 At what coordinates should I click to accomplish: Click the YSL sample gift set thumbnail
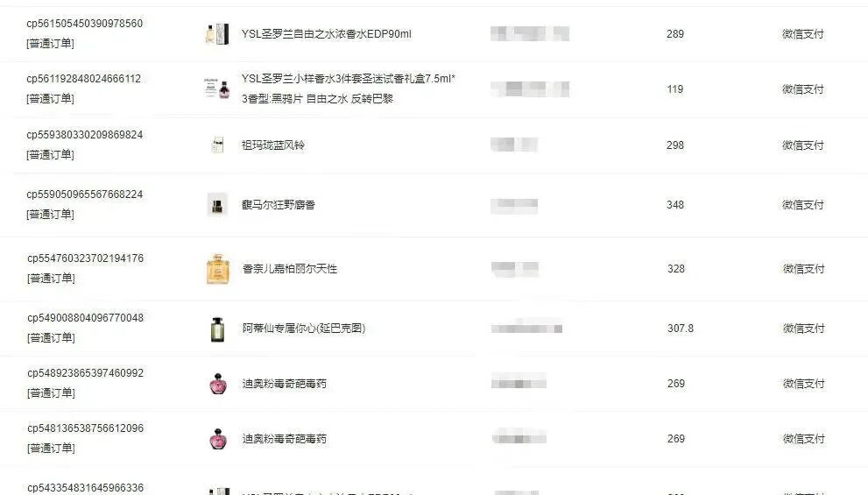tap(217, 88)
